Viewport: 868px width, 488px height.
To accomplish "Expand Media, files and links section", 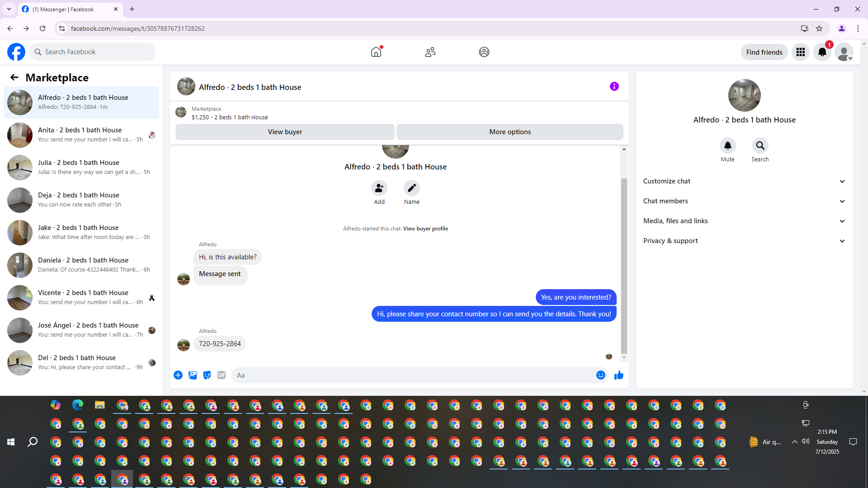I will click(744, 221).
